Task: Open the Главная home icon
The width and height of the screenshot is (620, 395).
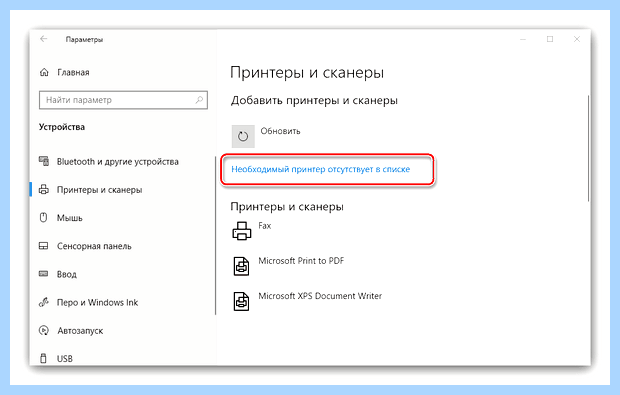Action: coord(44,72)
